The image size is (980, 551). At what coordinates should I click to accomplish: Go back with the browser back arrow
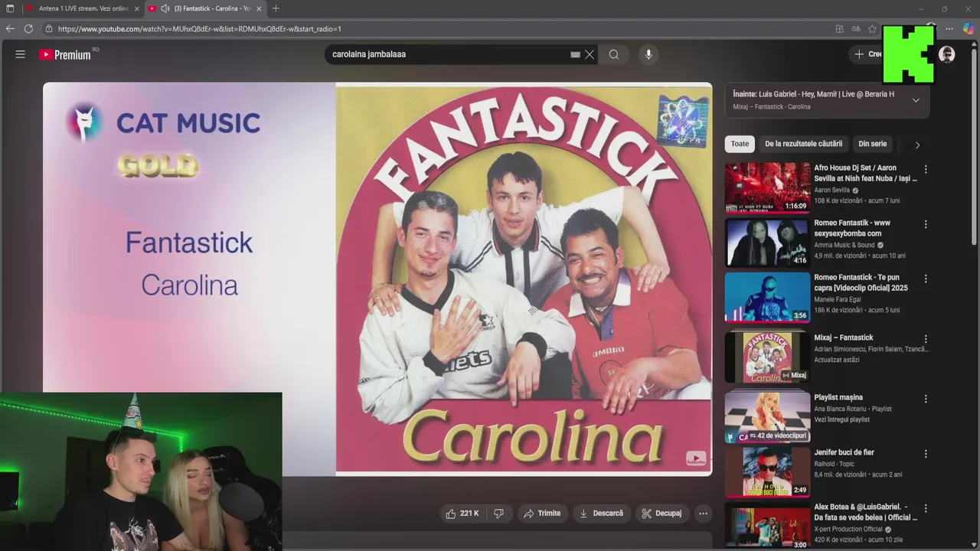click(10, 29)
